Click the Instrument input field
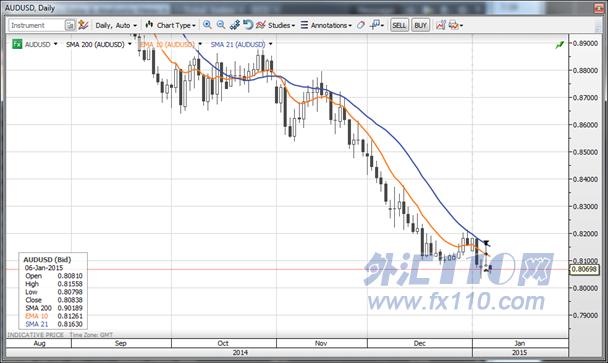 click(x=36, y=25)
